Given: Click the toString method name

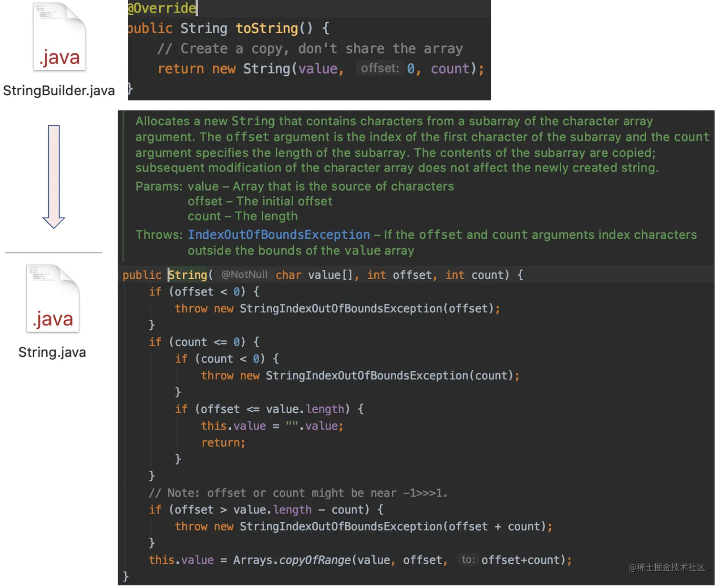Looking at the screenshot, I should [267, 28].
